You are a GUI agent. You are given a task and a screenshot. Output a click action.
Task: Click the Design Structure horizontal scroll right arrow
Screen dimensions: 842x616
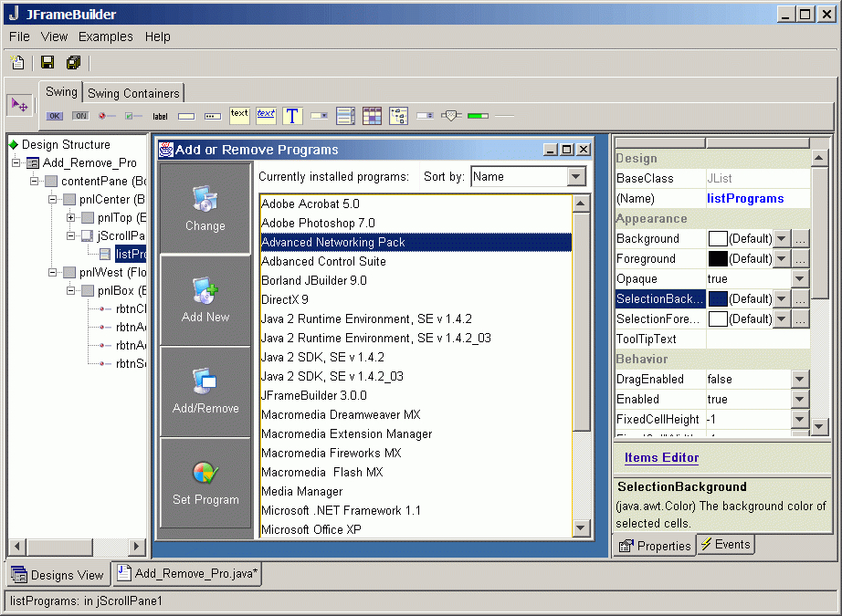136,547
